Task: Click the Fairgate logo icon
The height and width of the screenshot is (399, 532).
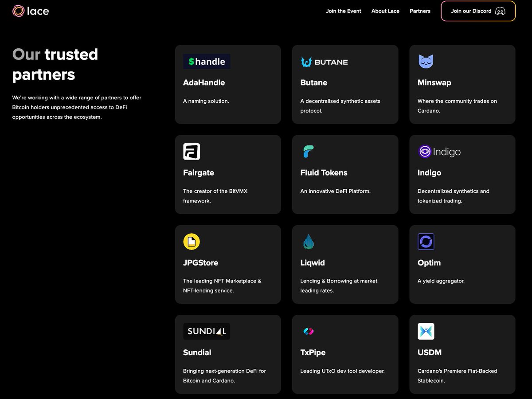Action: (191, 151)
